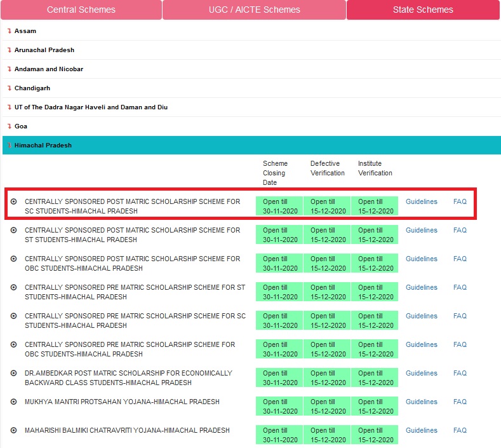Select the Pre Matric ST Students scheme radio
Screen dimensions: 501x448
13,287
